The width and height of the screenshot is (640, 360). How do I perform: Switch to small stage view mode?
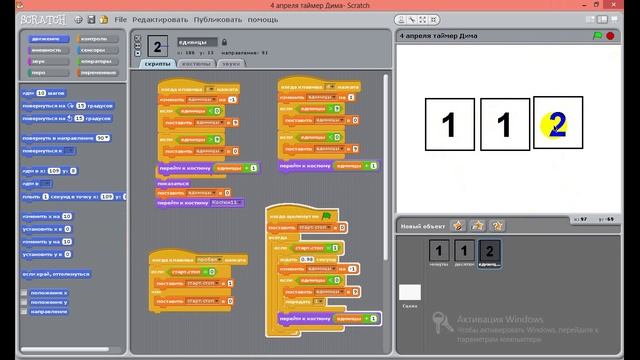coord(590,20)
